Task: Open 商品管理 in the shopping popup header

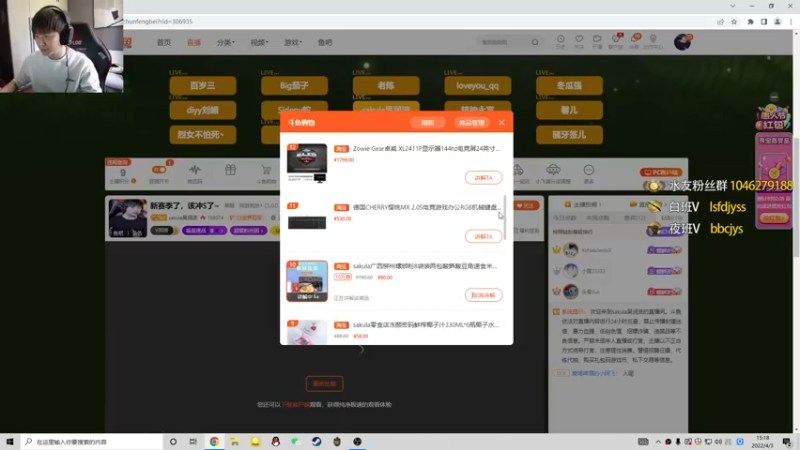Action: [x=471, y=123]
